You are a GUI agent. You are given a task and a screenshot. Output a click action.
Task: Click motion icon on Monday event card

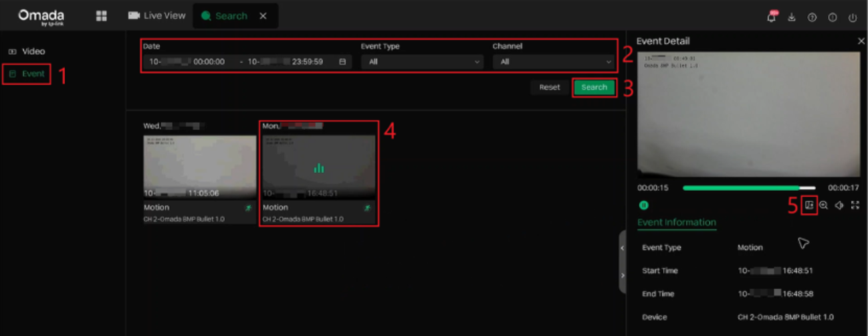point(367,208)
